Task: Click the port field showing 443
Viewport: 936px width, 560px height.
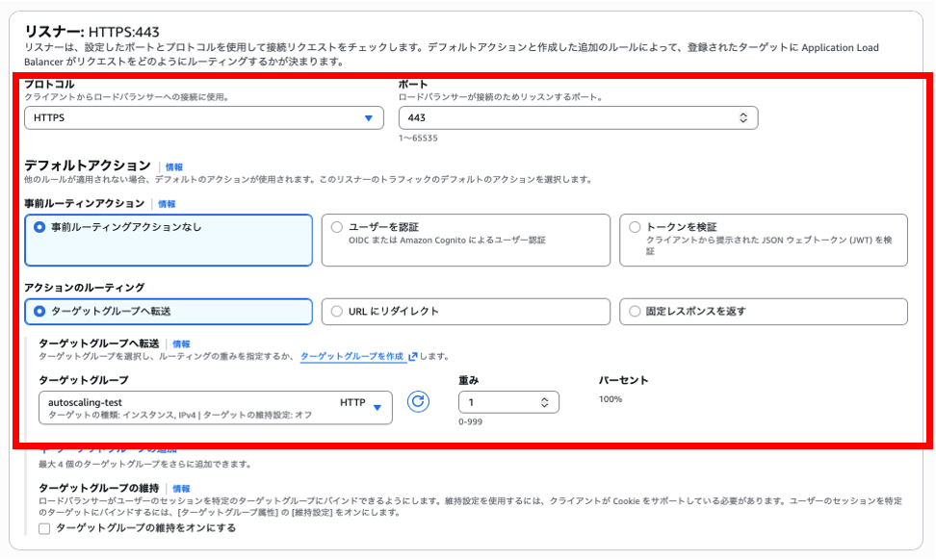Action: coord(578,118)
